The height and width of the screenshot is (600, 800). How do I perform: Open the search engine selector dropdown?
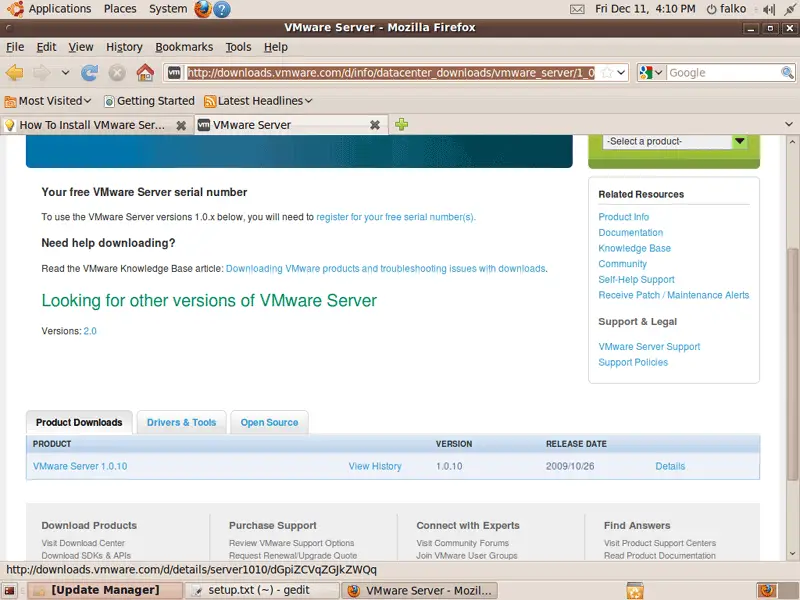(652, 73)
